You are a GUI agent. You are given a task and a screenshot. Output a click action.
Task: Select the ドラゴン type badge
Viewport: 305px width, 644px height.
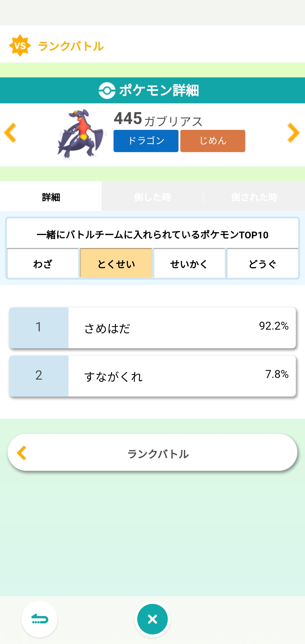(x=146, y=141)
